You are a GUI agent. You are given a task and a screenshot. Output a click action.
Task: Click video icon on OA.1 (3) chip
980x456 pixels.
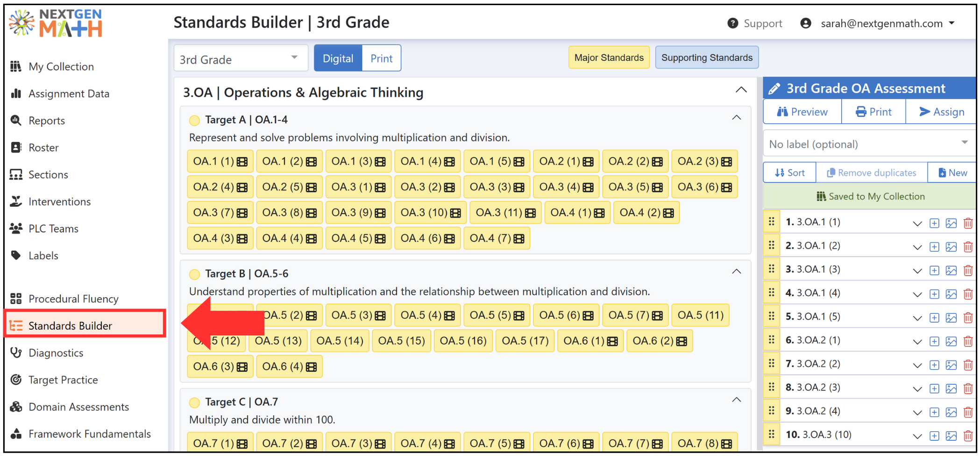[x=381, y=162]
